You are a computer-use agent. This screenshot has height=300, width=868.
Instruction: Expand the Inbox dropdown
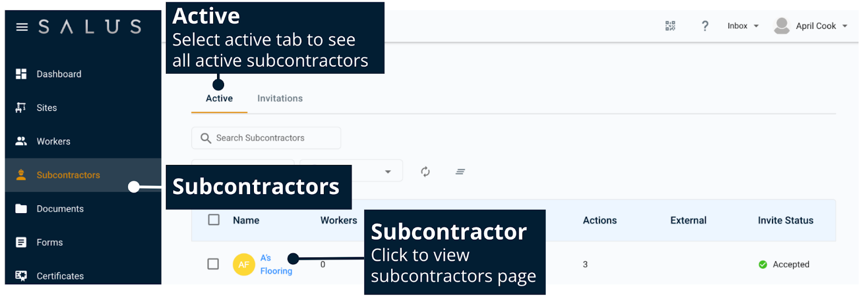coord(743,26)
